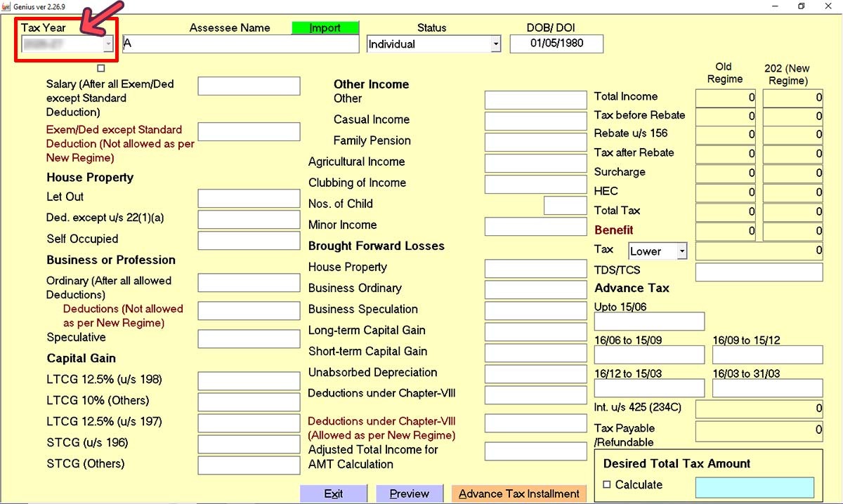Image resolution: width=843 pixels, height=504 pixels.
Task: Click the Let Out house property field
Action: click(249, 198)
